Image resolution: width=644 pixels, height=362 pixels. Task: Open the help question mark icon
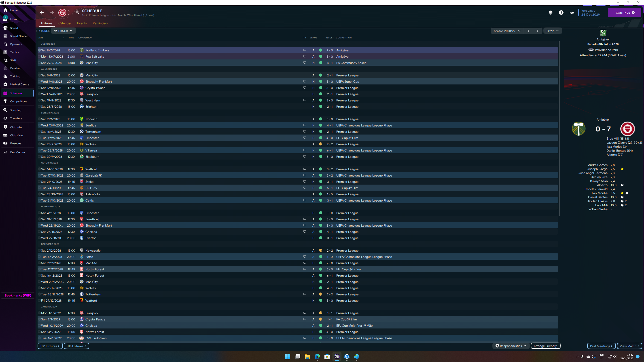(x=561, y=13)
